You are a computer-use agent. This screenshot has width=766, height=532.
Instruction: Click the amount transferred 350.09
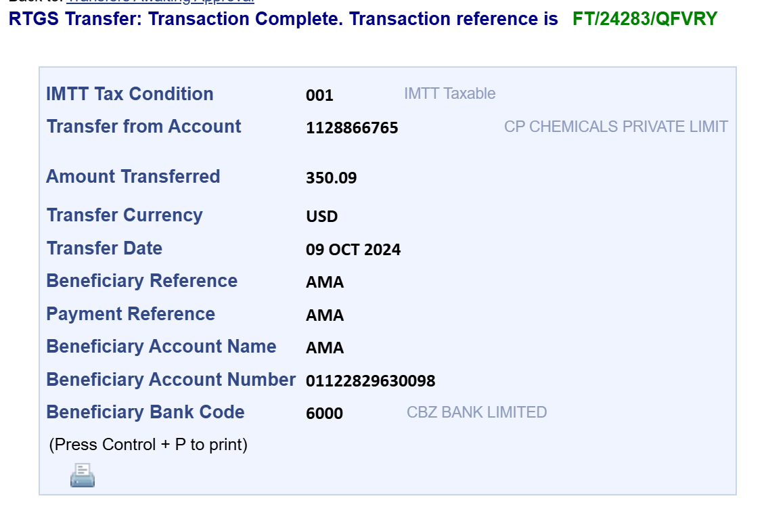331,177
